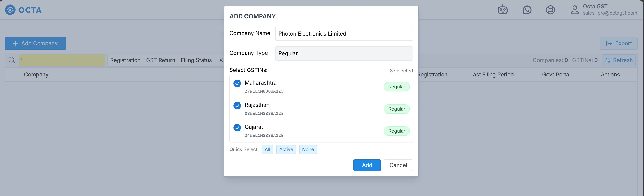Open the Company Type dropdown
The image size is (644, 196).
click(x=344, y=53)
